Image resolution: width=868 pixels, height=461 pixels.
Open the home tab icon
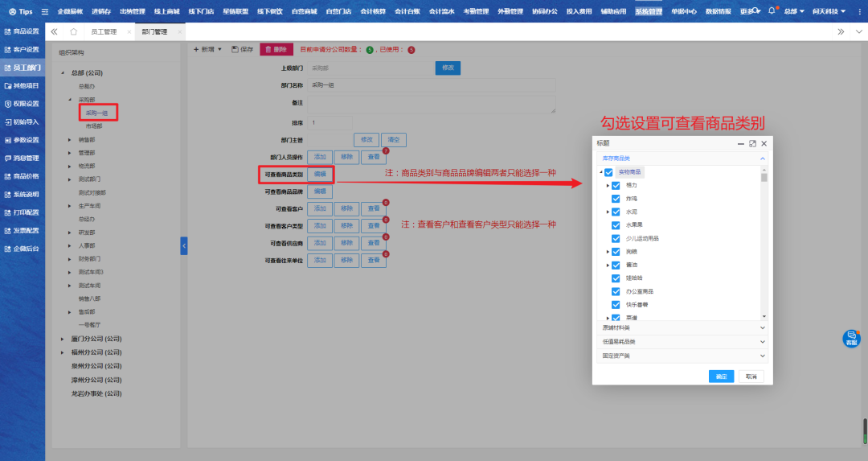click(x=74, y=31)
